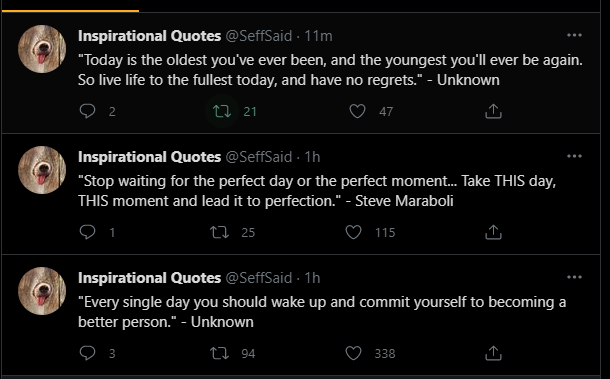The height and width of the screenshot is (379, 610).
Task: Retweet the Steve Maraboli quote tweet
Action: tap(219, 232)
